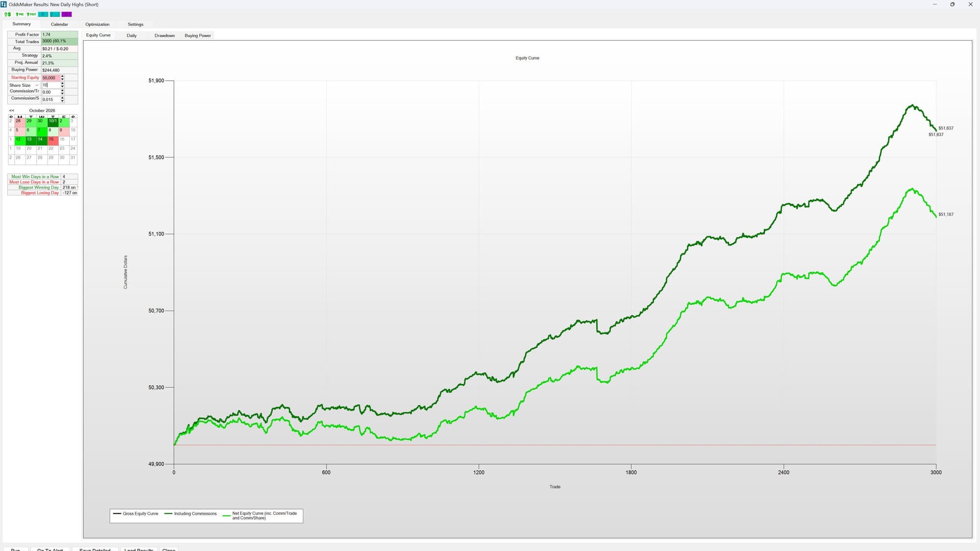Click the Buying Power value $244,480
980x551 pixels.
[x=59, y=70]
